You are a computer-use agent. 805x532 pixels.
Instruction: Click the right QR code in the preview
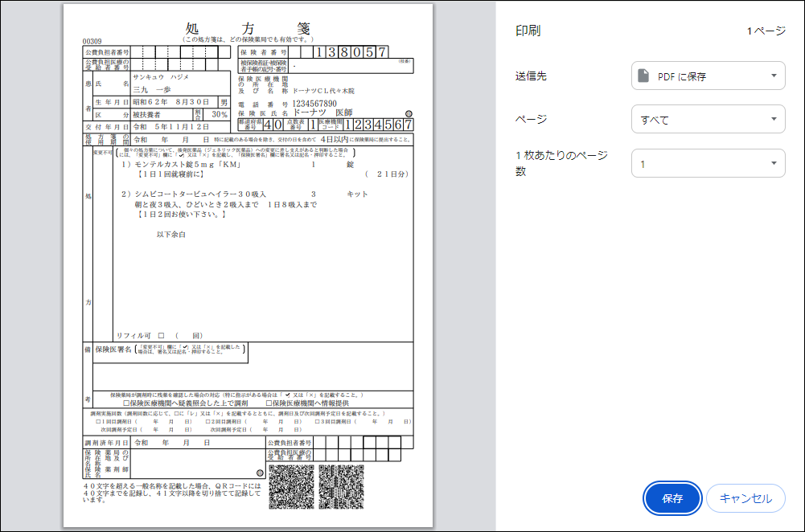click(342, 487)
